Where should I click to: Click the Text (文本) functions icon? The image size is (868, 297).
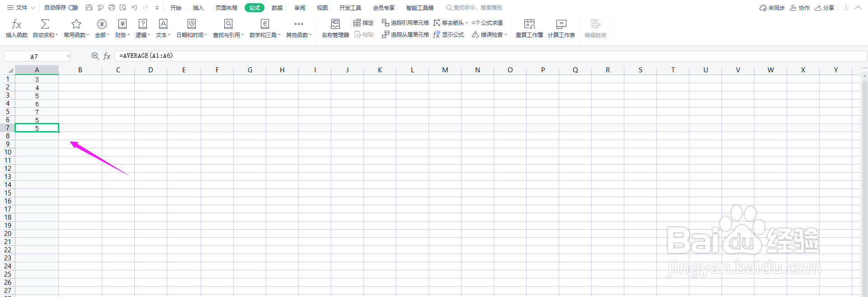(x=163, y=24)
